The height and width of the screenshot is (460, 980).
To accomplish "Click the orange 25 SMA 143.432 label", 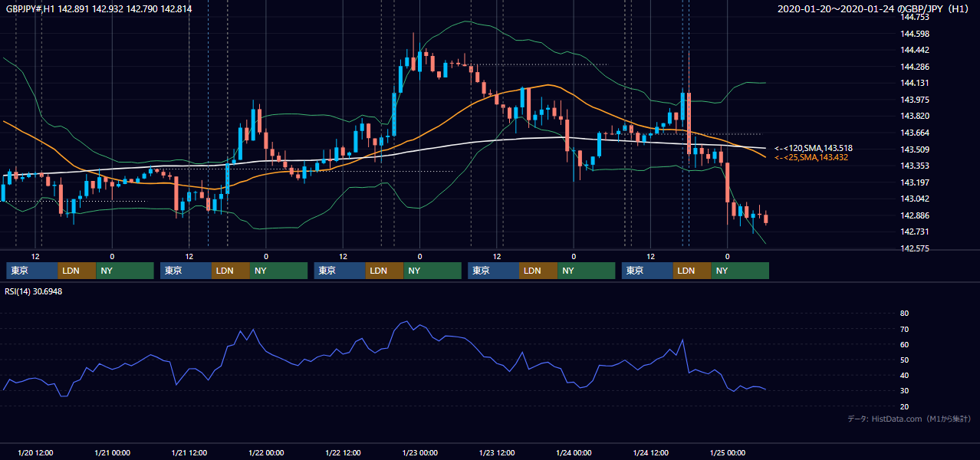I will [812, 157].
